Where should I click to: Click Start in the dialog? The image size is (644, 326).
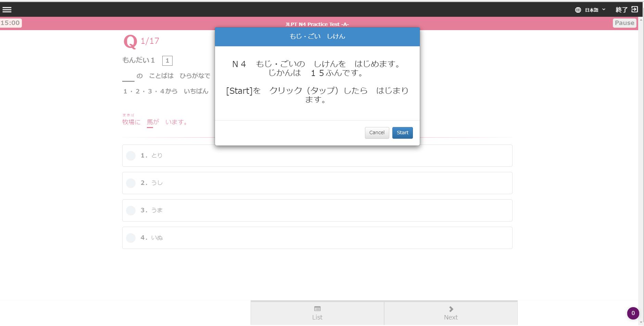click(402, 133)
